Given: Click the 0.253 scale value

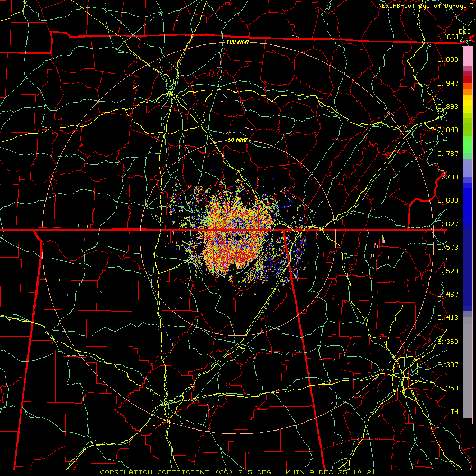Looking at the screenshot, I should tap(448, 388).
